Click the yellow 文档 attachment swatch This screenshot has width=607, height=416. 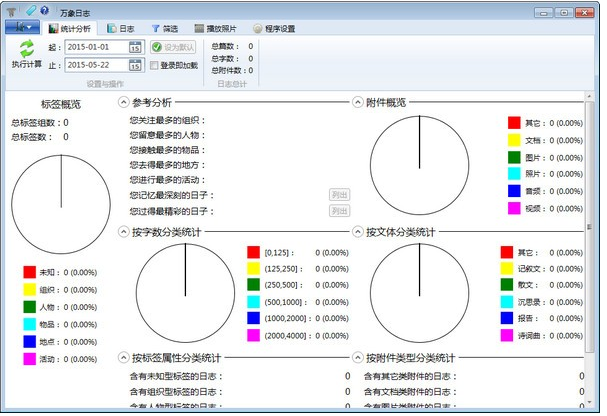point(514,140)
